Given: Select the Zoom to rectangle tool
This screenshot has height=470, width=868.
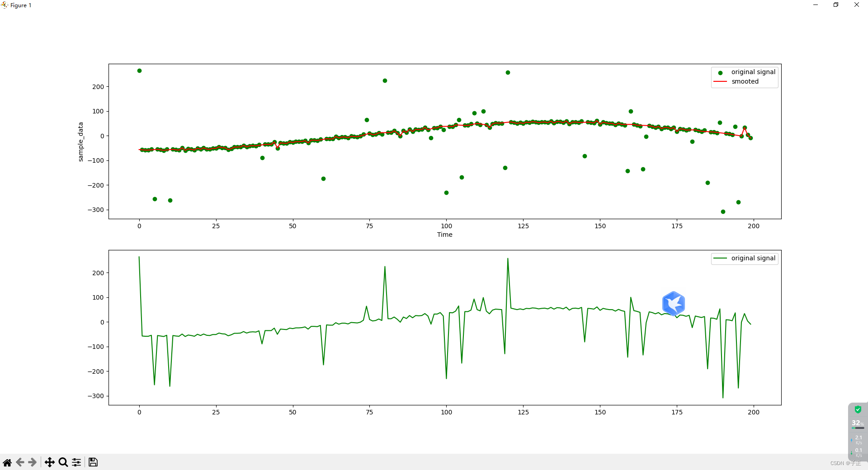Looking at the screenshot, I should [63, 462].
